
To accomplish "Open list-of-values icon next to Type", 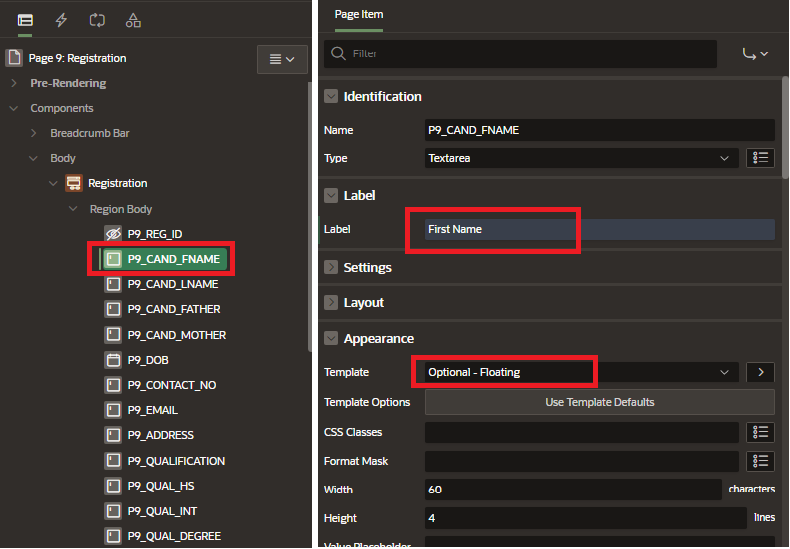I will pos(760,158).
